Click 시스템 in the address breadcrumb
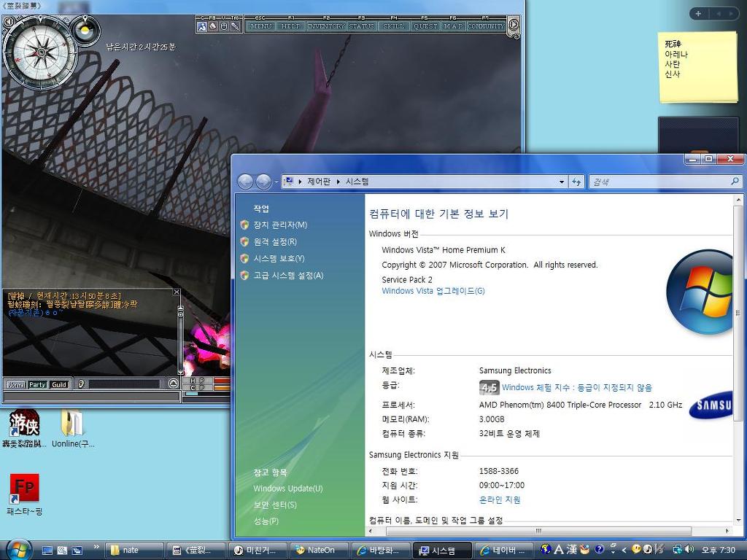Viewport: 747px width, 560px height. tap(357, 182)
